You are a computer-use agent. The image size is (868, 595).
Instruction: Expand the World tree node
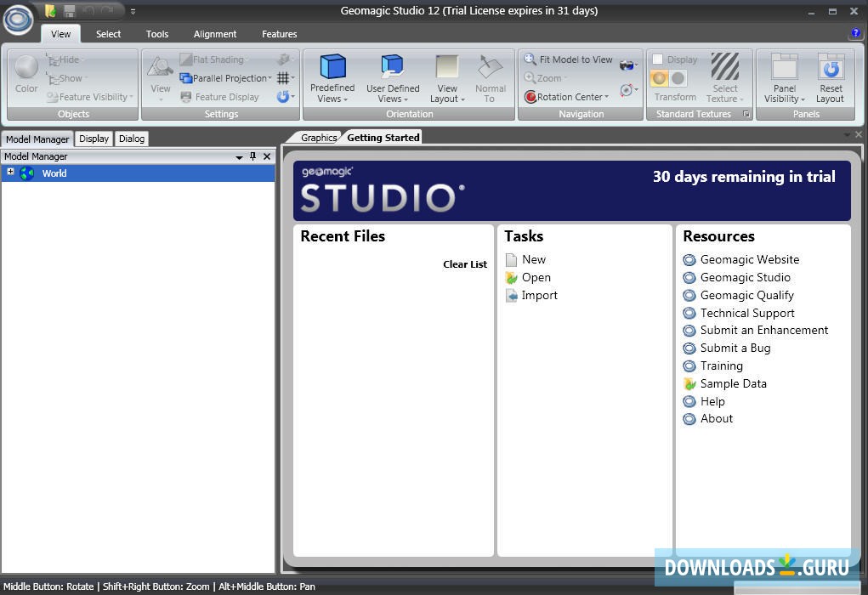coord(10,173)
